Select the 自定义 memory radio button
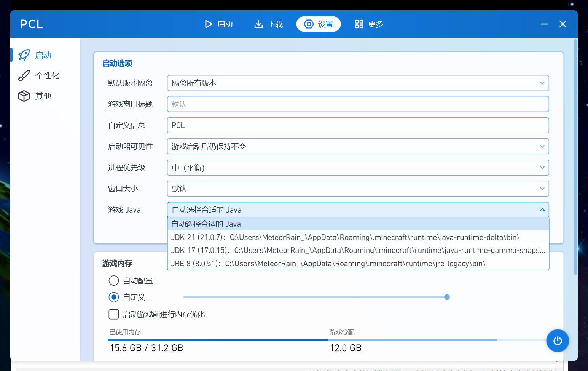The width and height of the screenshot is (588, 371). point(114,297)
